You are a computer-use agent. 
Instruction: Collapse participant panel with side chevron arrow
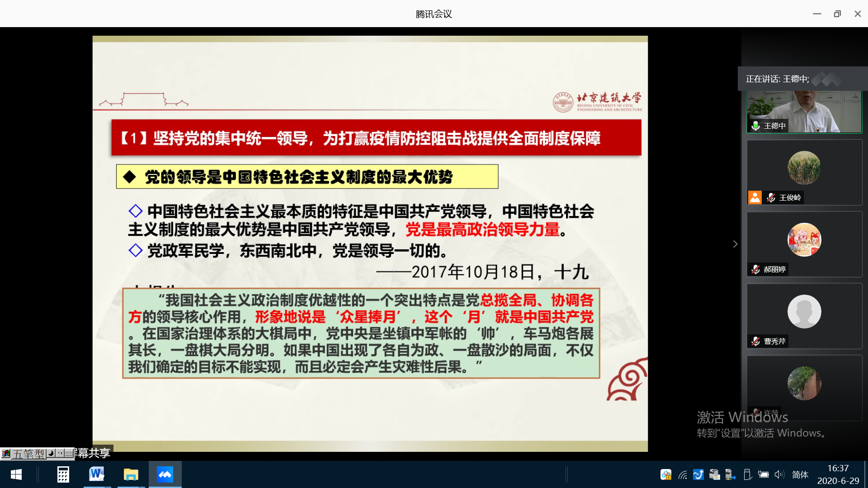coord(736,244)
